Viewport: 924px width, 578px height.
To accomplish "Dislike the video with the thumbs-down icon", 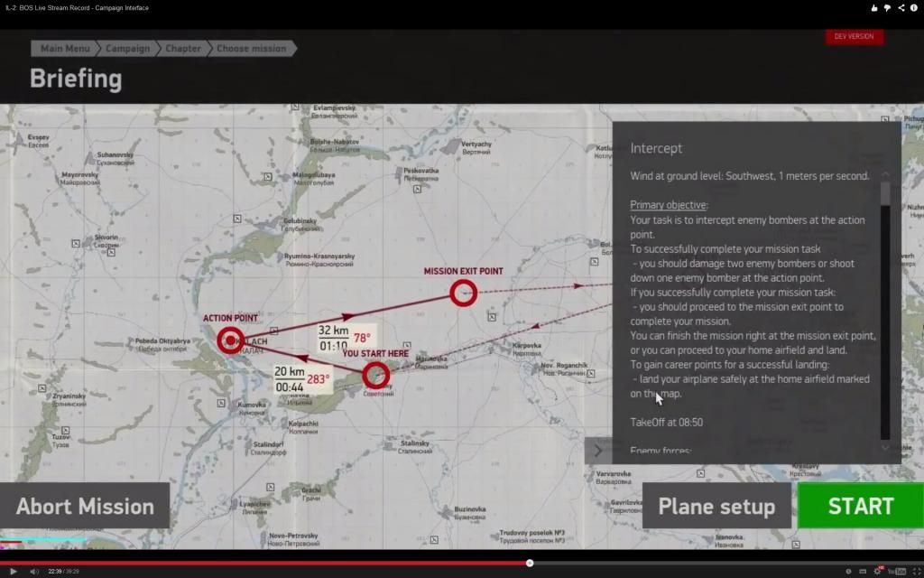I will click(x=887, y=7).
